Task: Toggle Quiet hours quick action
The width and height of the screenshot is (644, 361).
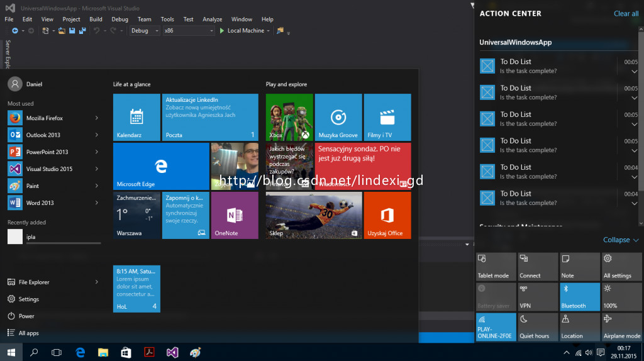Action: [x=538, y=326]
